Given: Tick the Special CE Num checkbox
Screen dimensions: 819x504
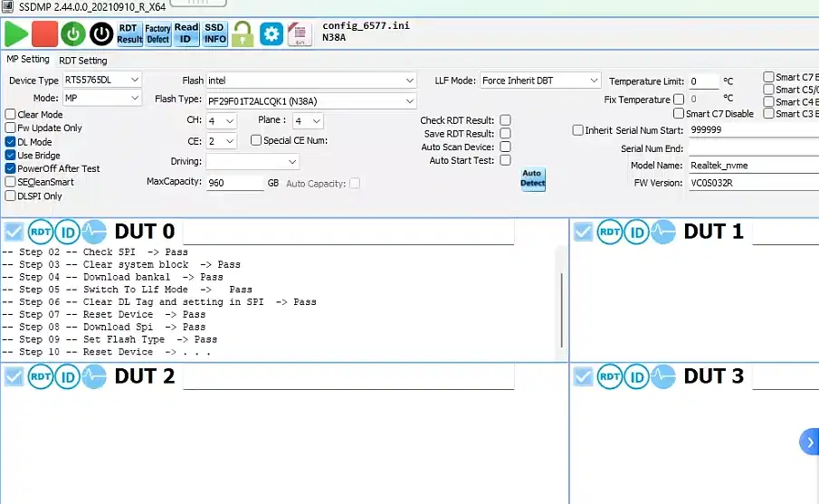Looking at the screenshot, I should (256, 140).
